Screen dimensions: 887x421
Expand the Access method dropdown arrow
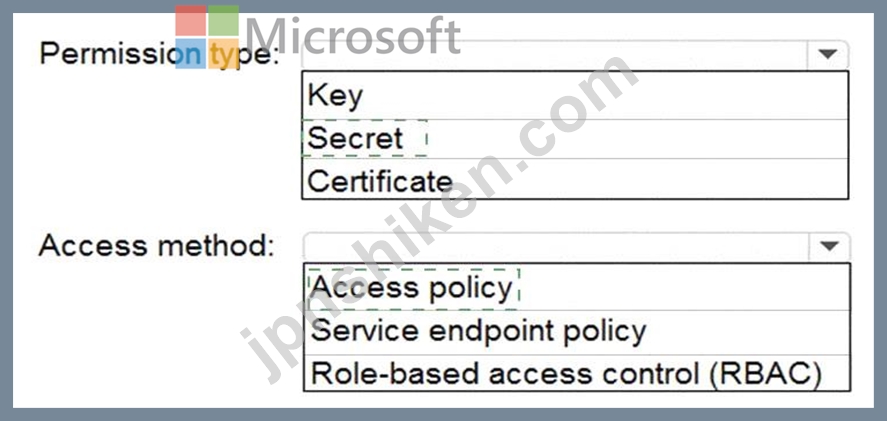coord(829,246)
